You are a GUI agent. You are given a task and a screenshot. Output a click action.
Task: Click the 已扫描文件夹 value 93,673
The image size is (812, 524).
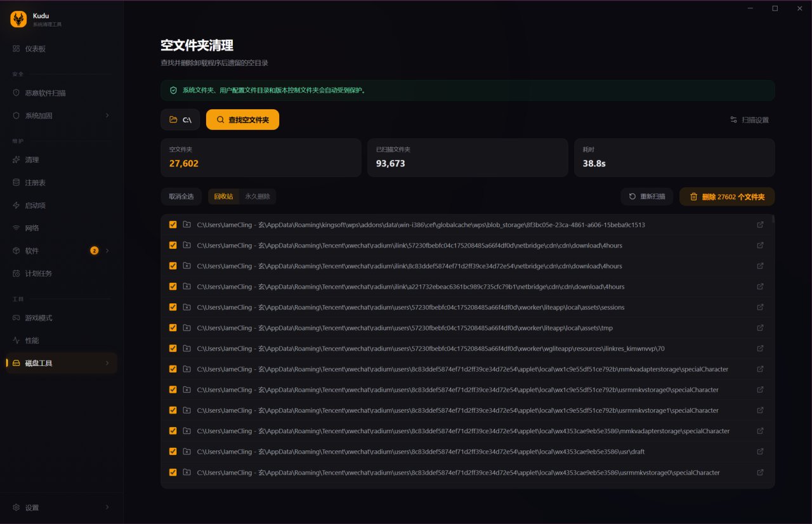pyautogui.click(x=391, y=164)
